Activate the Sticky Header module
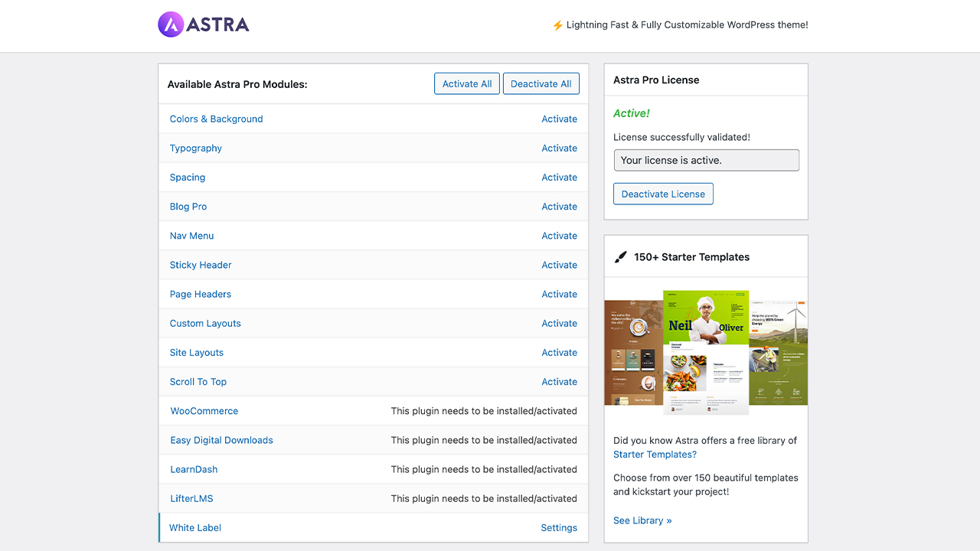The image size is (980, 551). coord(559,265)
